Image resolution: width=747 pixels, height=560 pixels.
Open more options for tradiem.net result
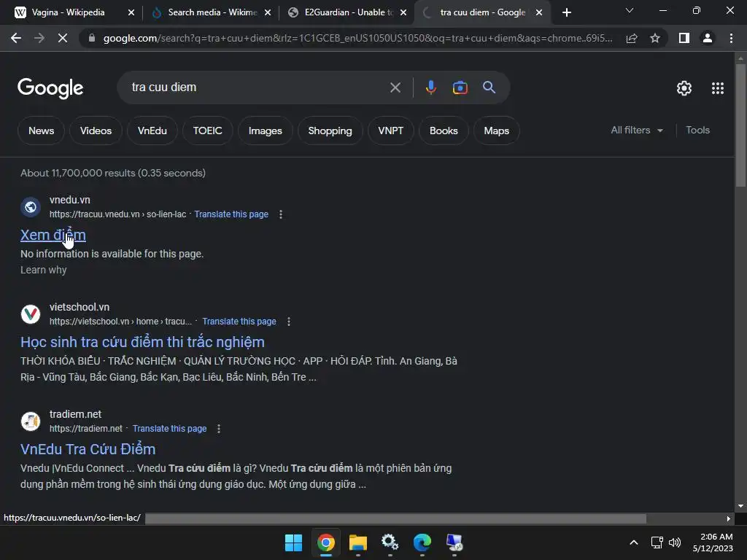[219, 429]
